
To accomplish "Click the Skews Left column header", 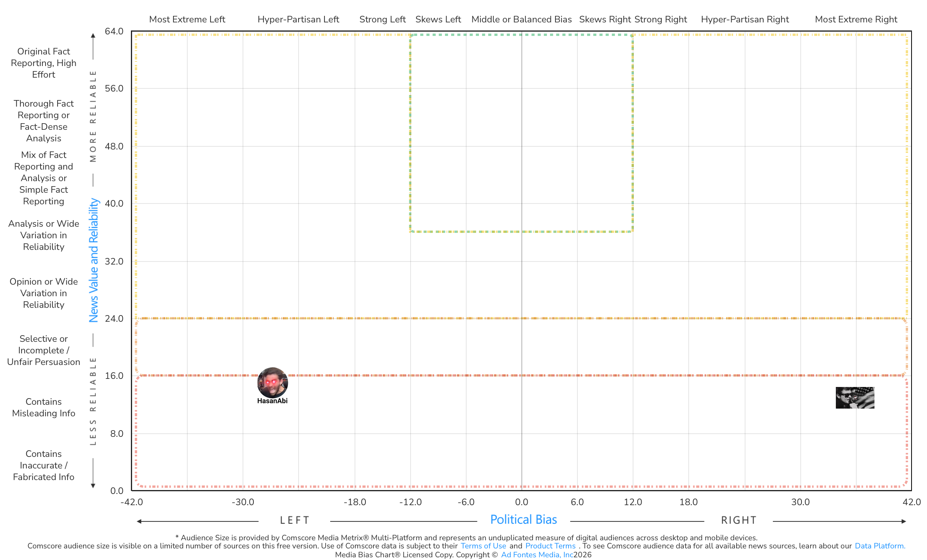I will [438, 19].
